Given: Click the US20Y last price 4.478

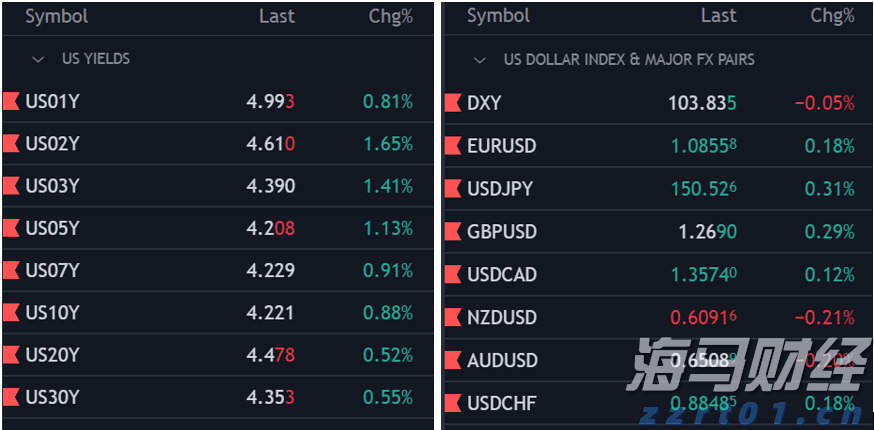Looking at the screenshot, I should click(270, 355).
